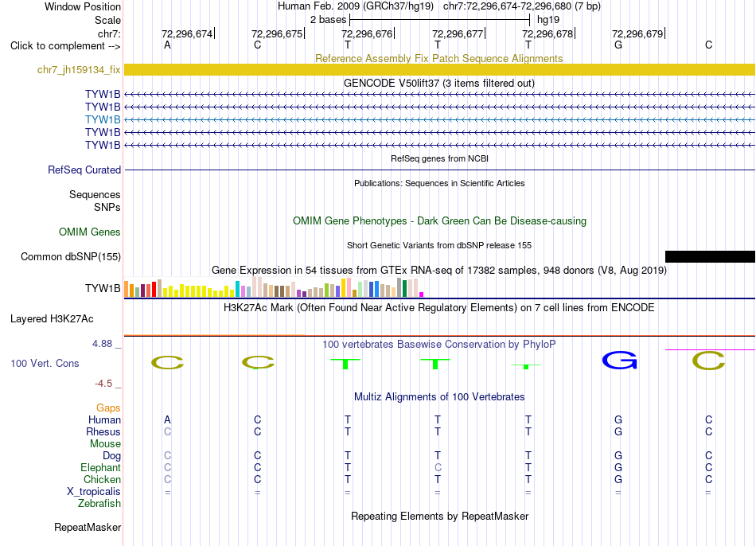The width and height of the screenshot is (756, 546).
Task: Click the TYW1B label beside GTEx bar chart
Action: pos(103,288)
